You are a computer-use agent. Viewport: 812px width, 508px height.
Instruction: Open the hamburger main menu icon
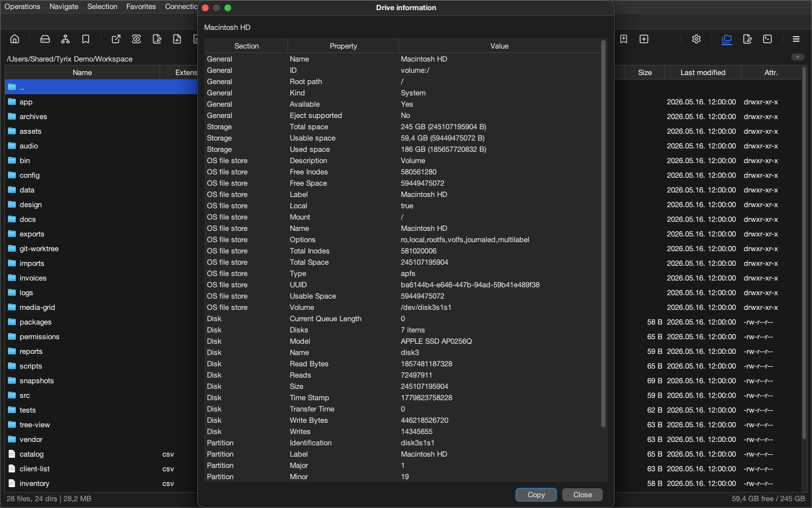[796, 39]
